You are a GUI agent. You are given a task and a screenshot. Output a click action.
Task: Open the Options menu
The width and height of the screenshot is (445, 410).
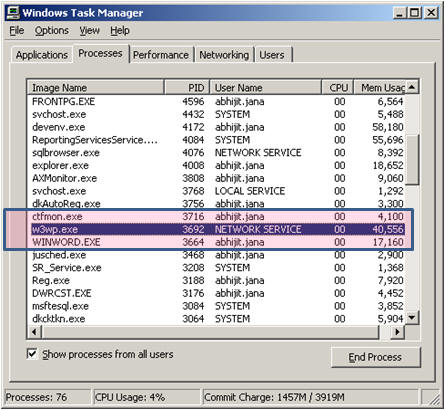point(52,31)
